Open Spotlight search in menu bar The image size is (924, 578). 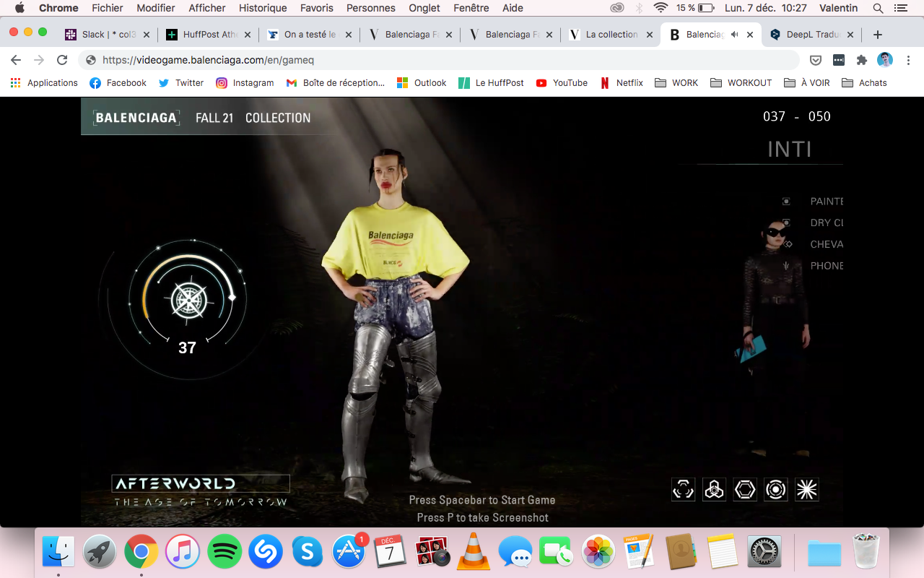pyautogui.click(x=879, y=8)
